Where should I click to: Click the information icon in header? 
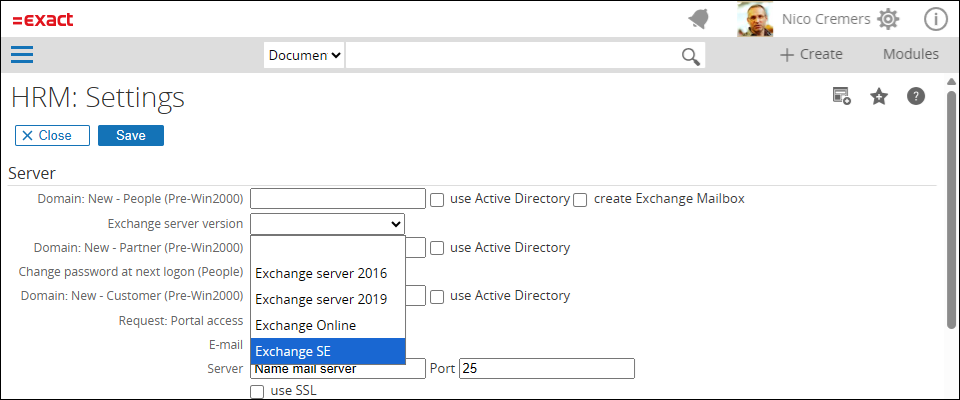pos(935,19)
